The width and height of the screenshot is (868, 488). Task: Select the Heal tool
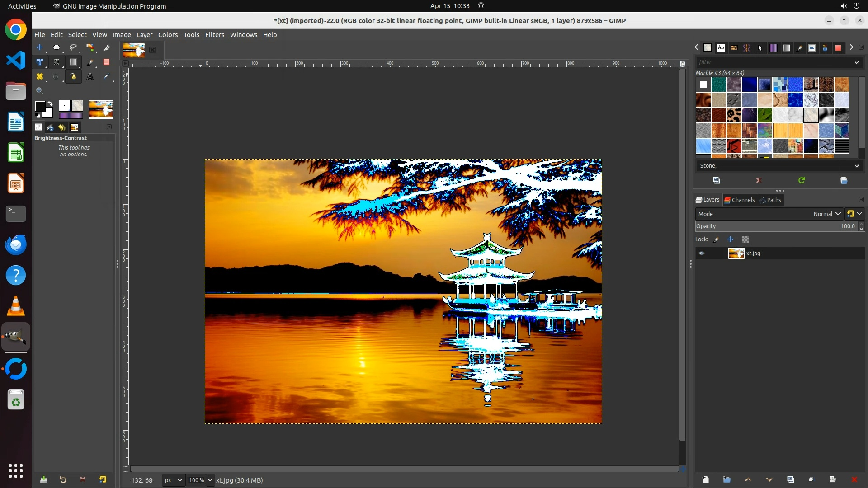pos(40,77)
